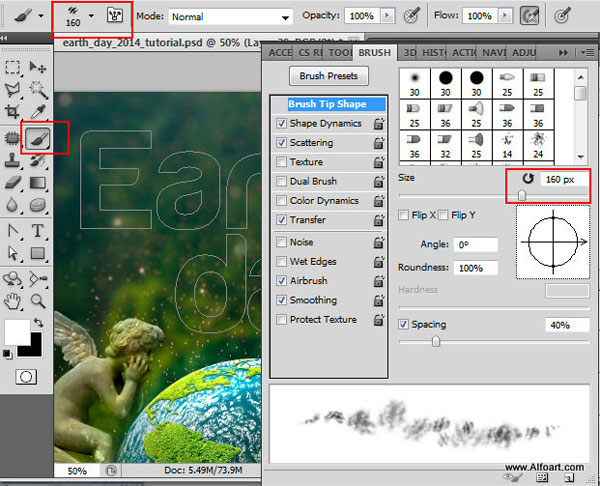Select the Blur tool
This screenshot has width=600, height=486.
coord(13,205)
